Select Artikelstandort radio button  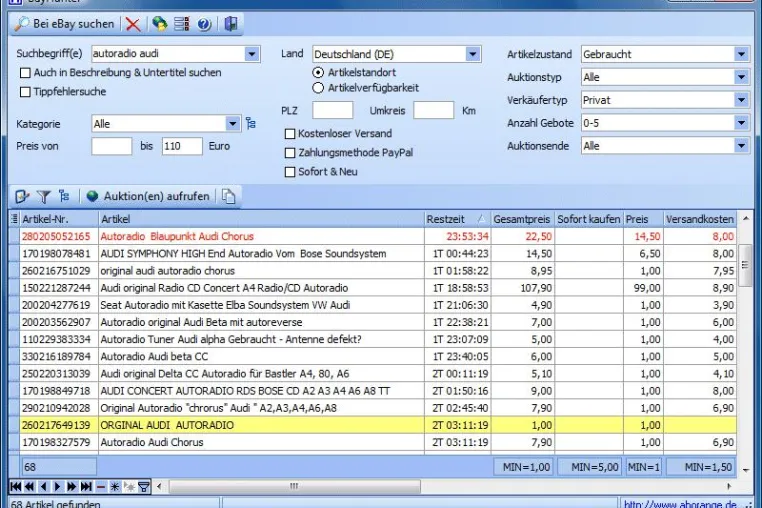tap(318, 72)
